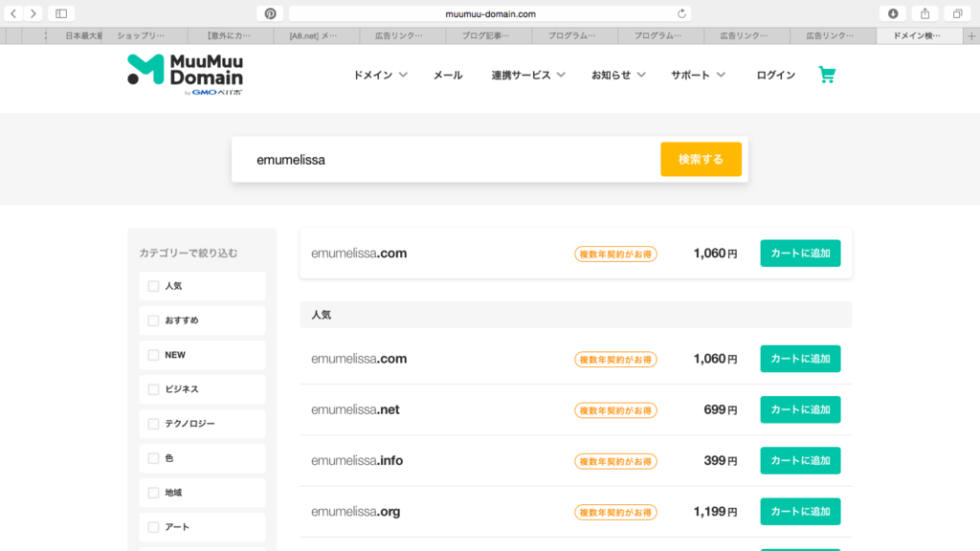
Task: Check the ビジネス category filter
Action: pos(153,389)
